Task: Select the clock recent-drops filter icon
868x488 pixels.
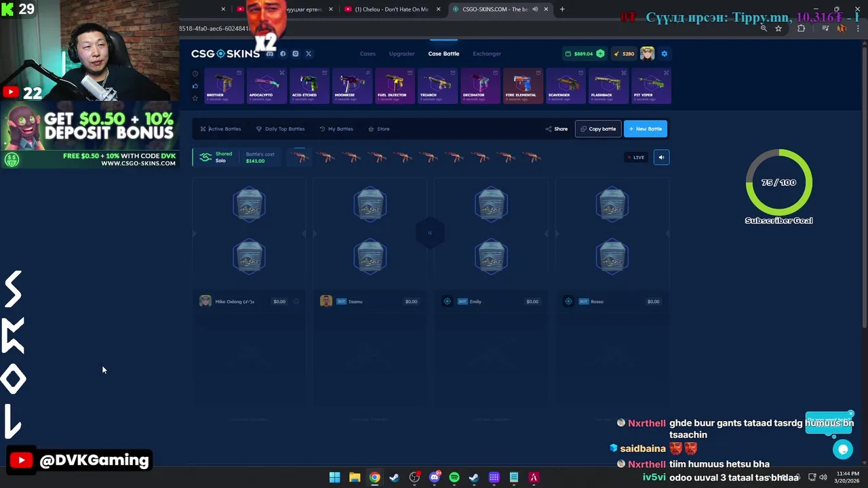Action: [x=195, y=74]
